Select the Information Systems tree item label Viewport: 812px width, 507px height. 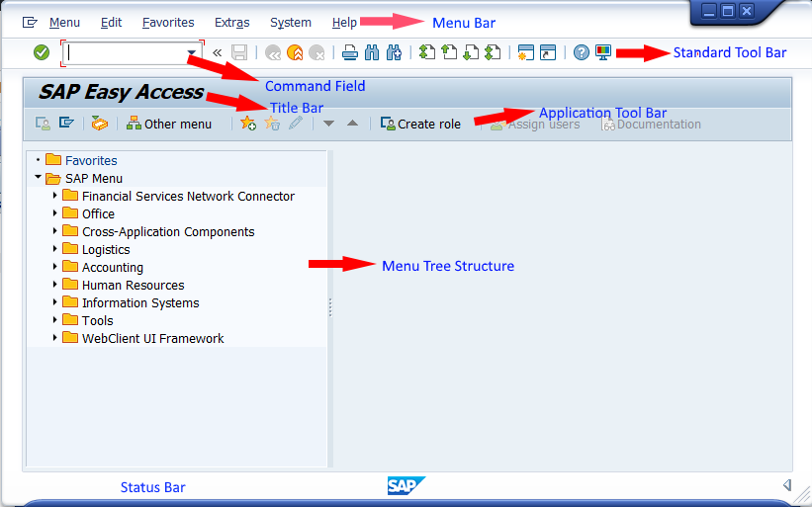click(x=140, y=303)
